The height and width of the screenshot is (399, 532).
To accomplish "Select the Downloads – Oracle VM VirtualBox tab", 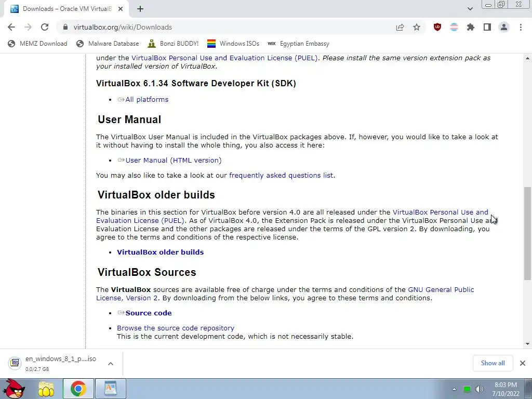I will click(x=66, y=9).
